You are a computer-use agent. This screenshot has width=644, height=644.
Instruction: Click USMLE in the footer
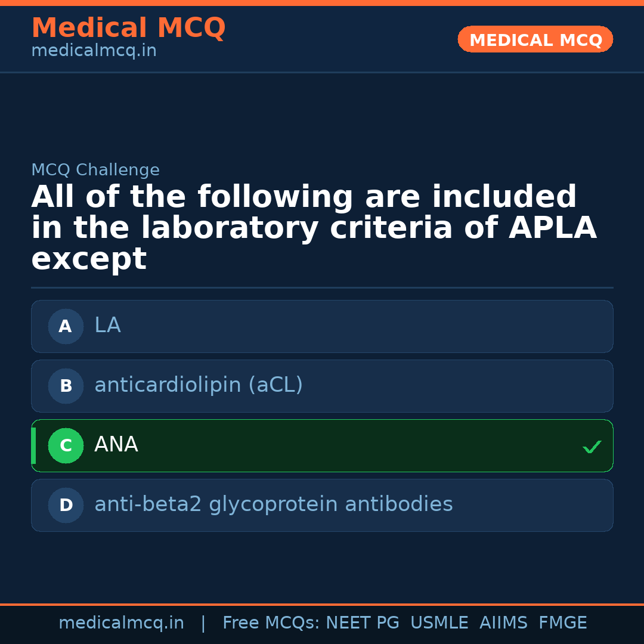point(439,623)
